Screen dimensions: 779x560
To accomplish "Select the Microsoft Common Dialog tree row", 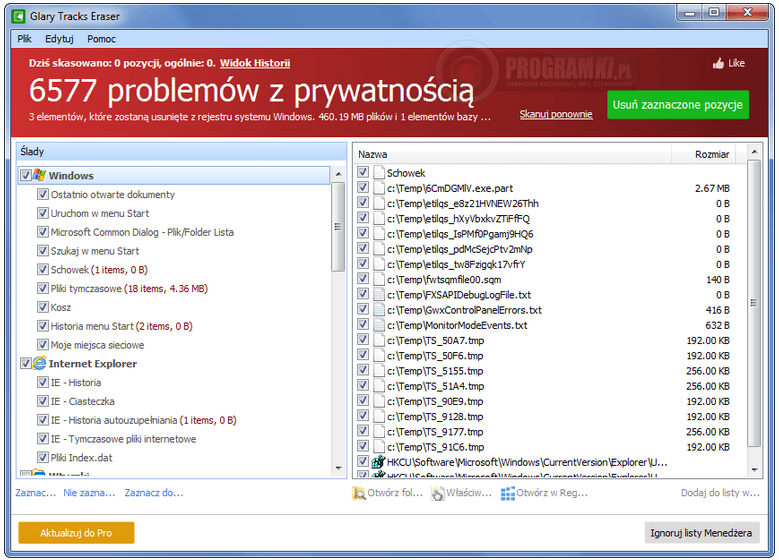I will point(142,232).
